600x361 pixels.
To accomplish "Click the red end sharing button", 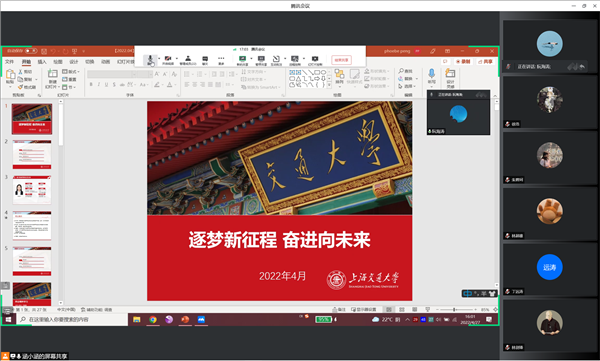I will [341, 60].
